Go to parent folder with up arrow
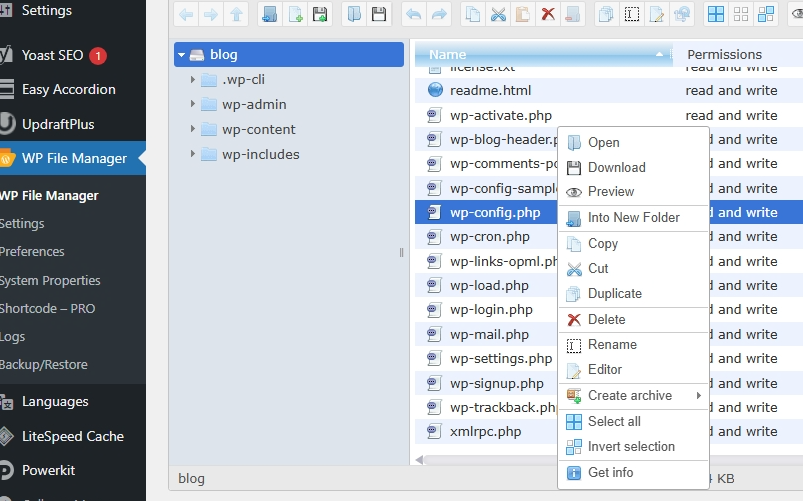This screenshot has width=803, height=501. (x=236, y=14)
